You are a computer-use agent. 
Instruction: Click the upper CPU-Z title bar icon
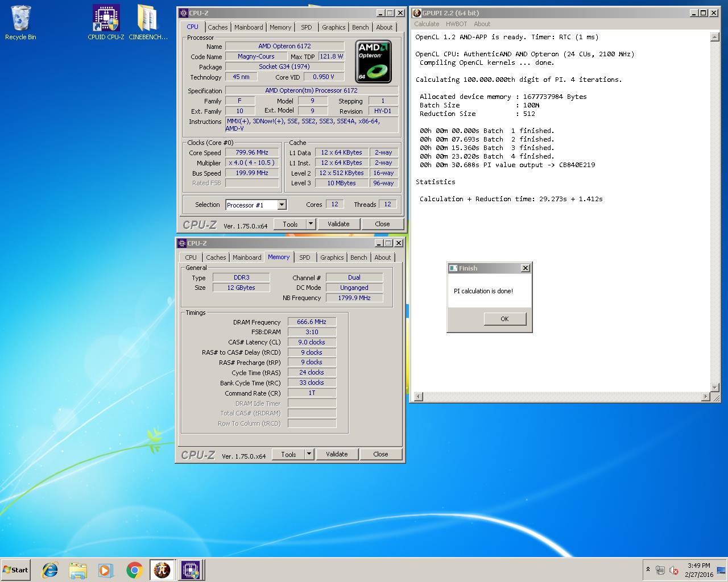[x=183, y=13]
